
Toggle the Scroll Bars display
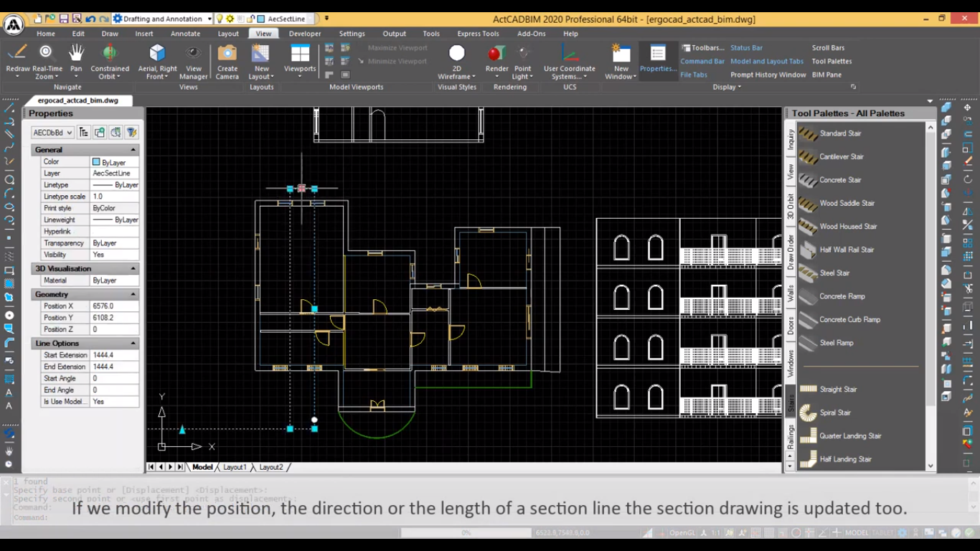828,48
